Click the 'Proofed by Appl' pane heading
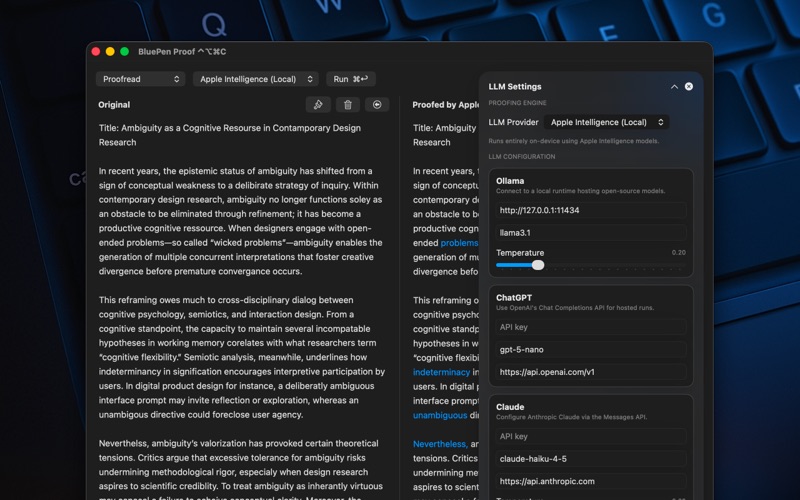800x500 pixels. click(445, 105)
